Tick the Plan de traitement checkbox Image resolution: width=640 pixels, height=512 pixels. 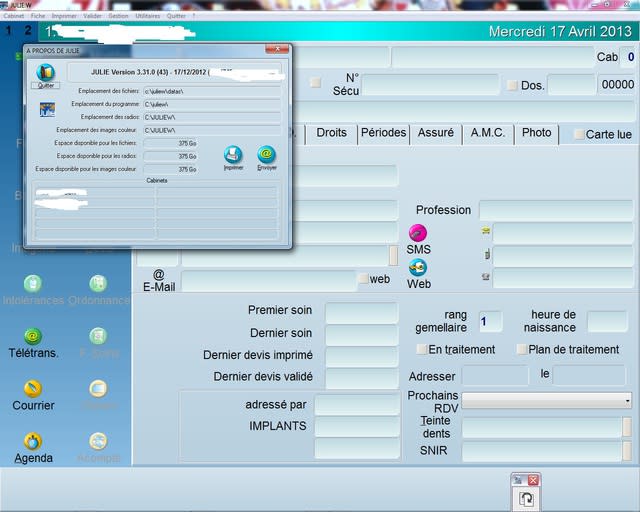click(x=522, y=350)
